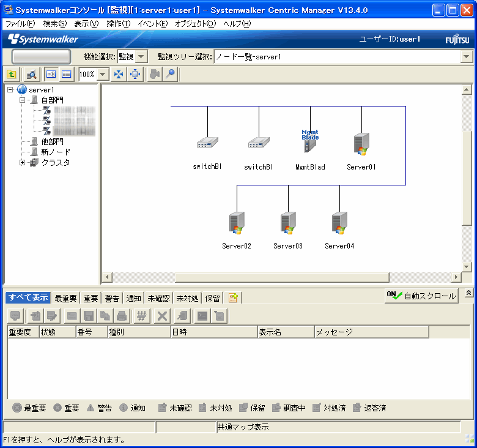Click the event delete X icon
This screenshot has width=477, height=448.
coord(162,316)
